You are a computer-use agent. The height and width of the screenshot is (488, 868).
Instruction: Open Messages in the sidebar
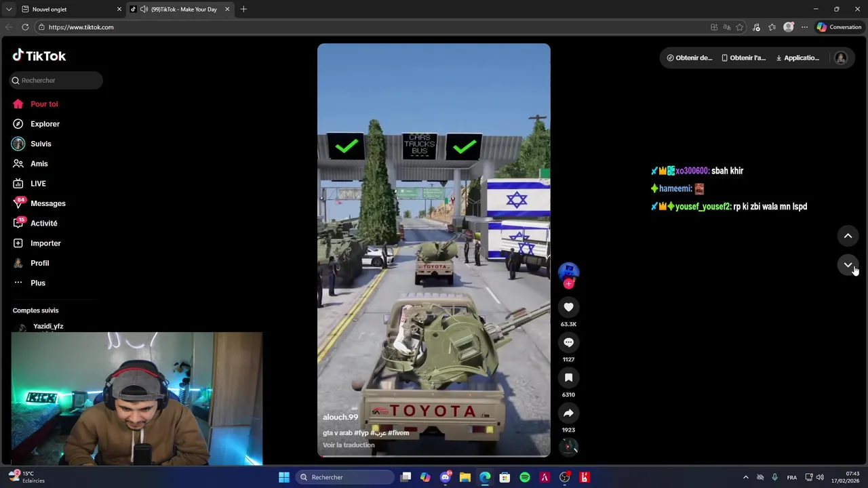39,203
